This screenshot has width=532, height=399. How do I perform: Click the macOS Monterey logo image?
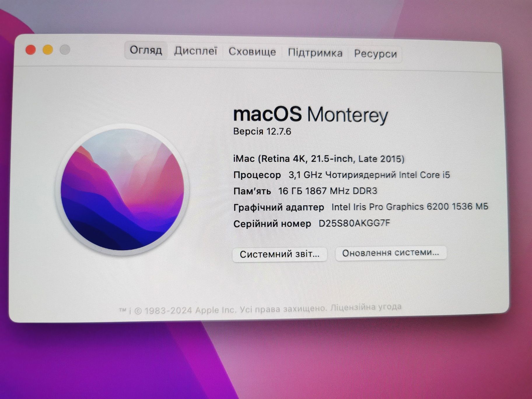pyautogui.click(x=122, y=190)
